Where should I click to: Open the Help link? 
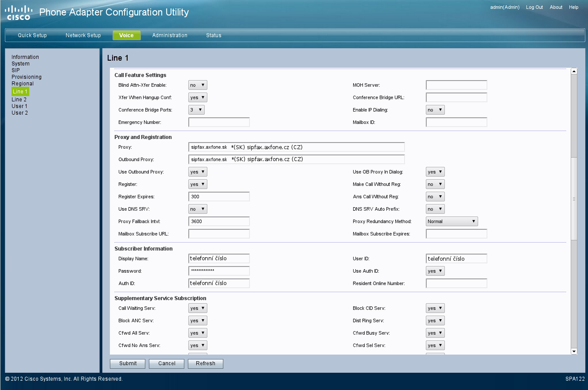[573, 8]
